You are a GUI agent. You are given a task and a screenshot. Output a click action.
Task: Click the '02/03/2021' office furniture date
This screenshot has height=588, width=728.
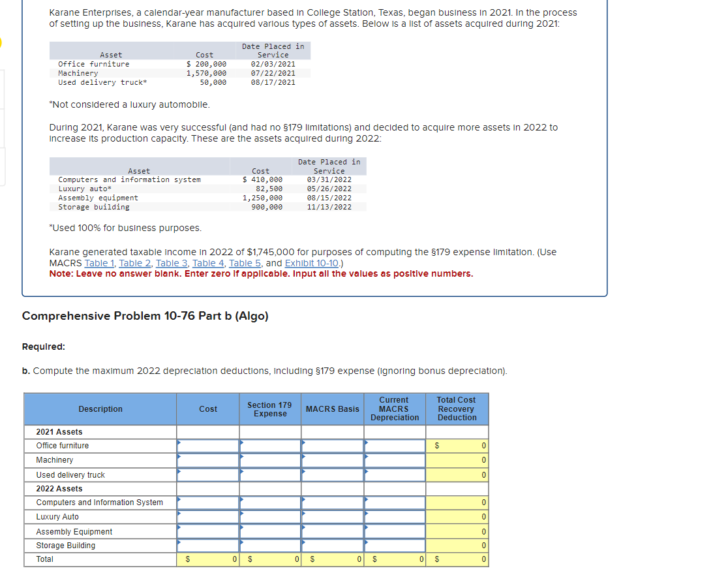coord(273,64)
